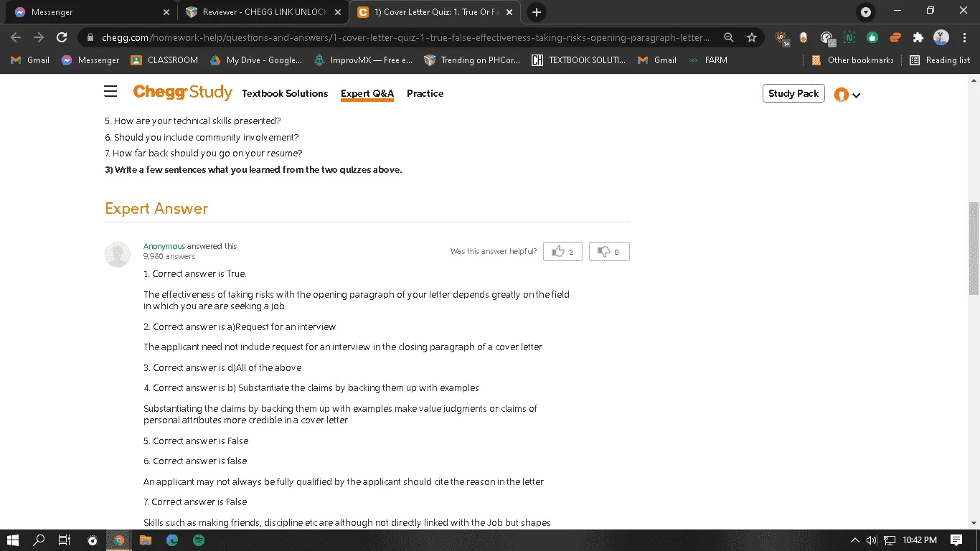The image size is (980, 551).
Task: Click the green thumbs-up extension icon
Action: (872, 37)
